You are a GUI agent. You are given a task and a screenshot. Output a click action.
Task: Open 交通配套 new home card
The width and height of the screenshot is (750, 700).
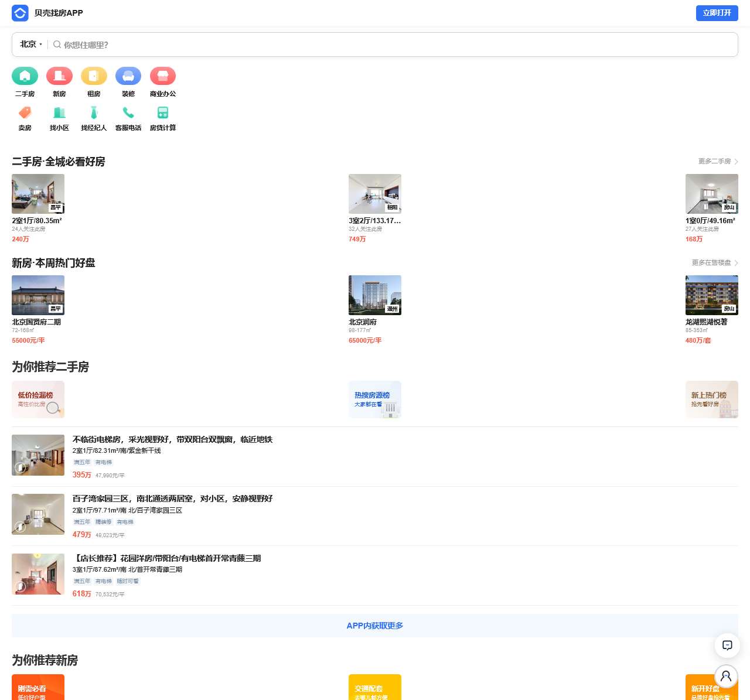[x=375, y=687]
